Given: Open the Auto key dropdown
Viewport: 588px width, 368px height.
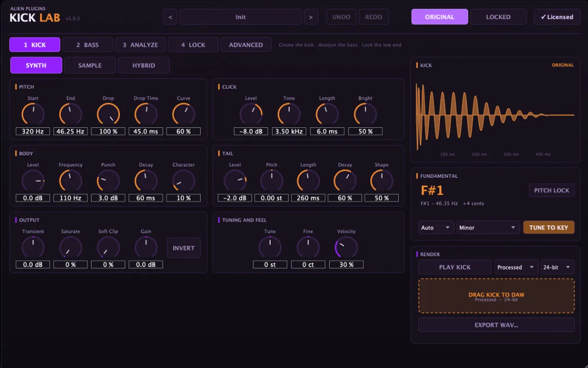Looking at the screenshot, I should click(x=436, y=228).
